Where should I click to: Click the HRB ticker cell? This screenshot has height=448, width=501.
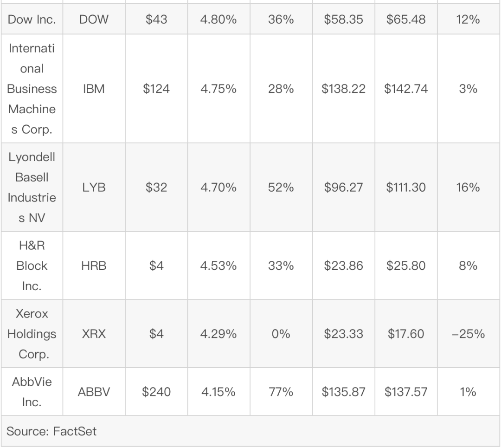[94, 266]
